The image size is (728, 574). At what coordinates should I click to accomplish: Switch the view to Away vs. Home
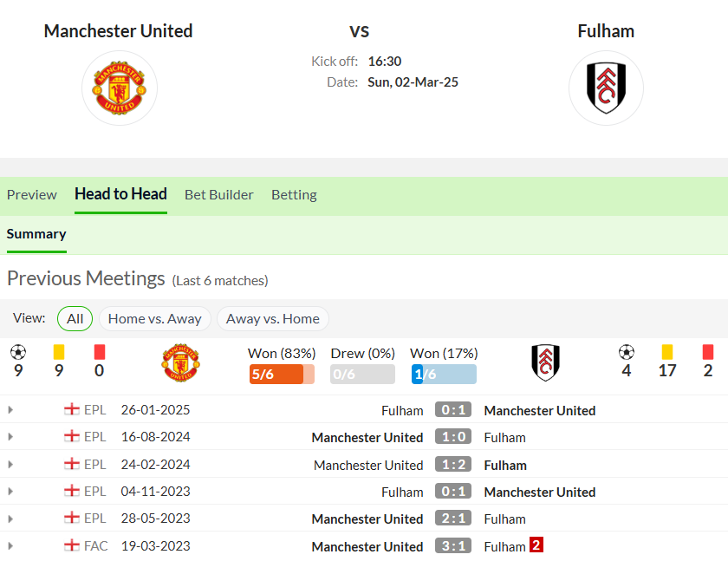[x=272, y=318]
